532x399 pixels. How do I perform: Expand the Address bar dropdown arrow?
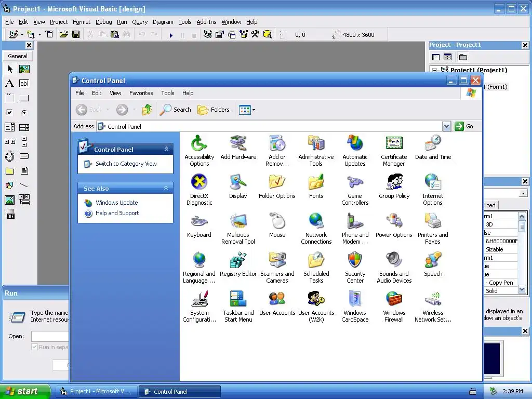point(446,126)
